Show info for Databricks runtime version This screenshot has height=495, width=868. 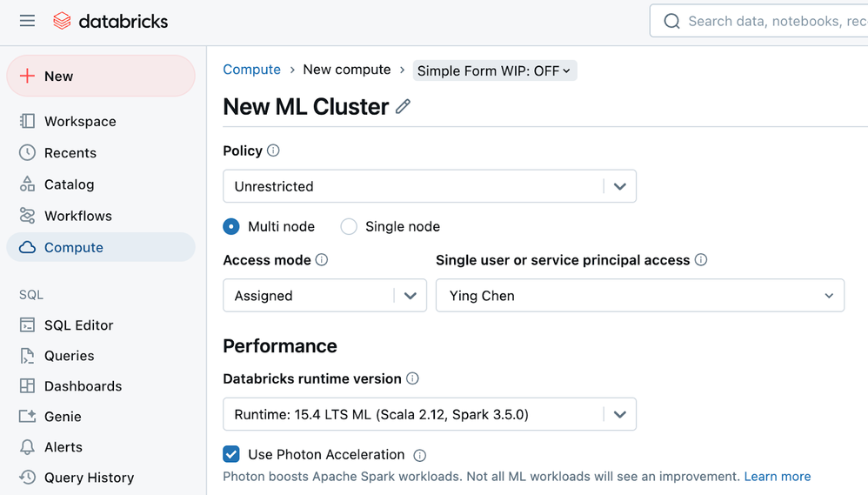[x=413, y=378]
